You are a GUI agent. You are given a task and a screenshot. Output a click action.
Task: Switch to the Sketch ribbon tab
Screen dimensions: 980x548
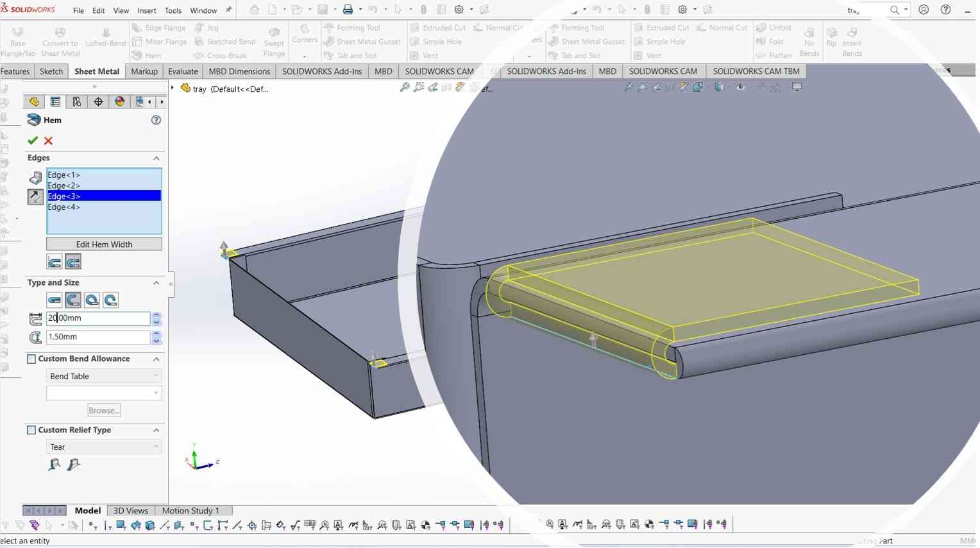pos(51,71)
